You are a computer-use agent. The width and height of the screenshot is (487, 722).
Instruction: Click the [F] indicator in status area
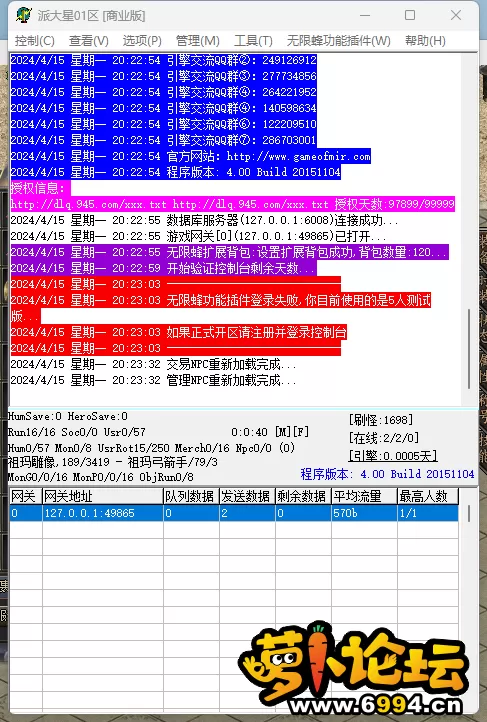[301, 432]
